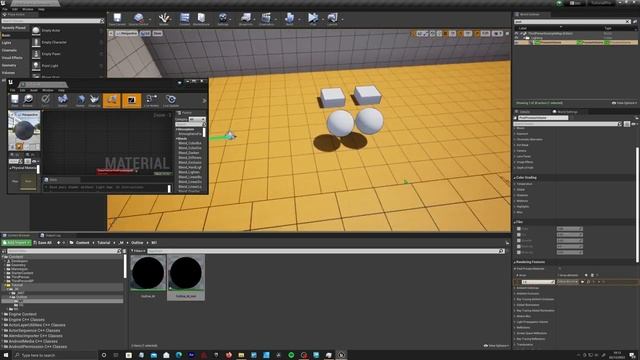Image resolution: width=640 pixels, height=360 pixels.
Task: Toggle the second checkbox in the Film section
Action: coord(519,235)
